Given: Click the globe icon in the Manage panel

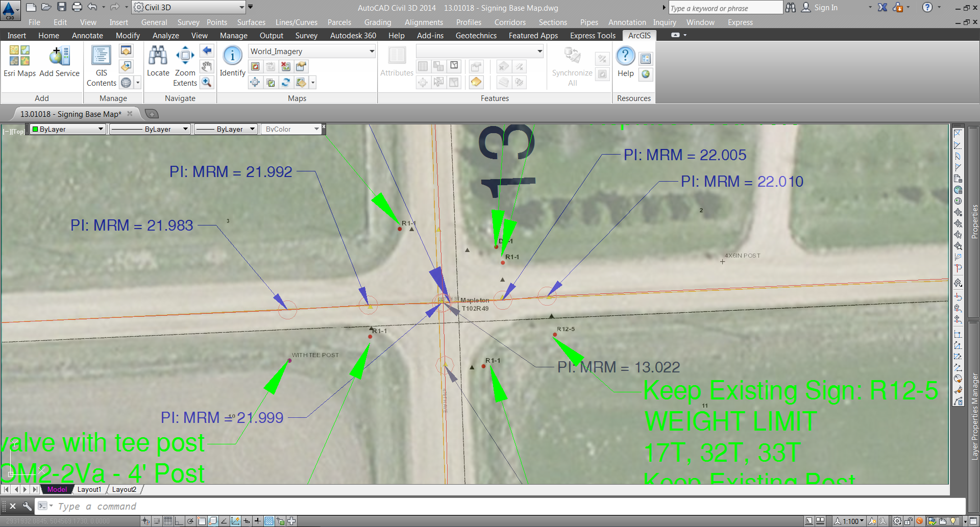Looking at the screenshot, I should click(126, 82).
